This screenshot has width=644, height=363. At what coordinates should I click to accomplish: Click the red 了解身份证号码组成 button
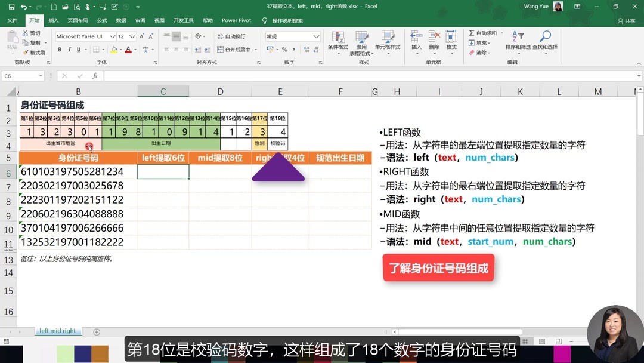coord(438,267)
